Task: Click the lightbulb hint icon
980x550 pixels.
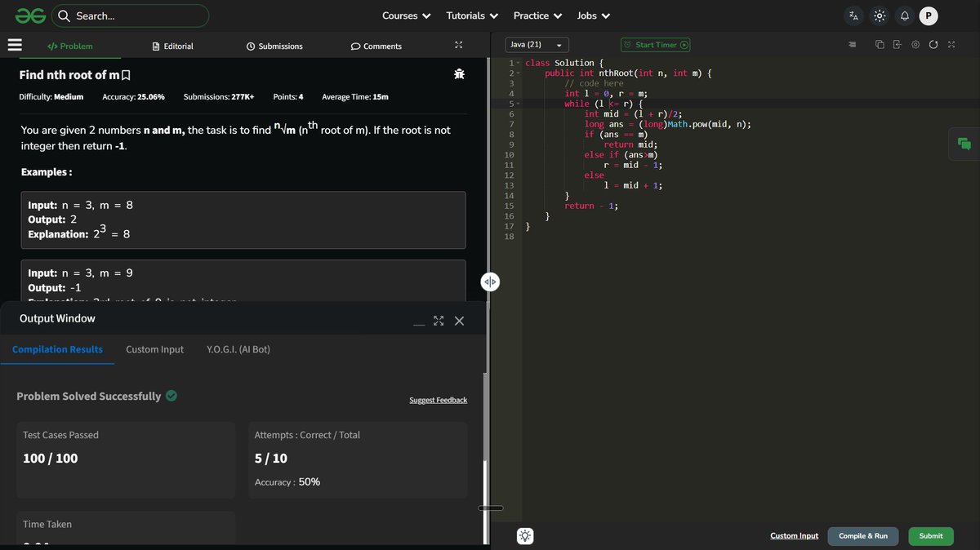Action: click(x=525, y=536)
